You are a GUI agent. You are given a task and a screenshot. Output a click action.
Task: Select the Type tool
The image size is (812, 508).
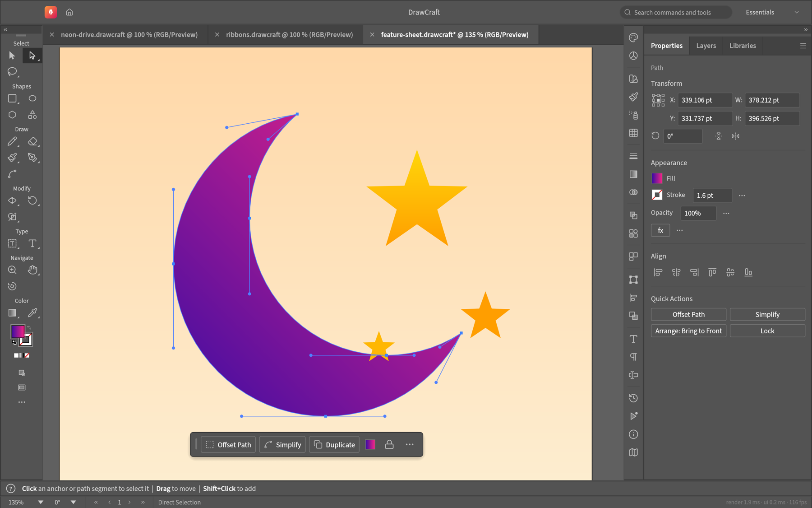coord(32,243)
